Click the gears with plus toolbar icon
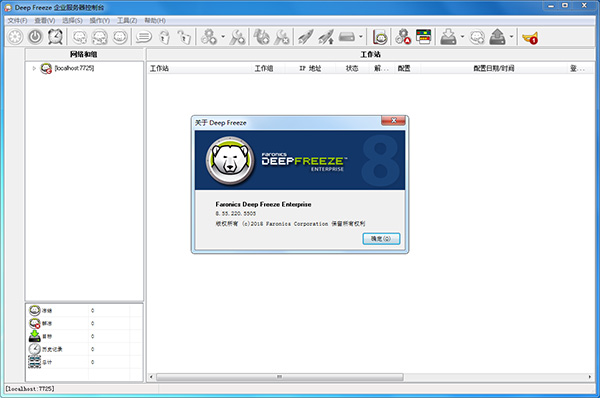Screen dimensions: 600x398 (x=209, y=37)
